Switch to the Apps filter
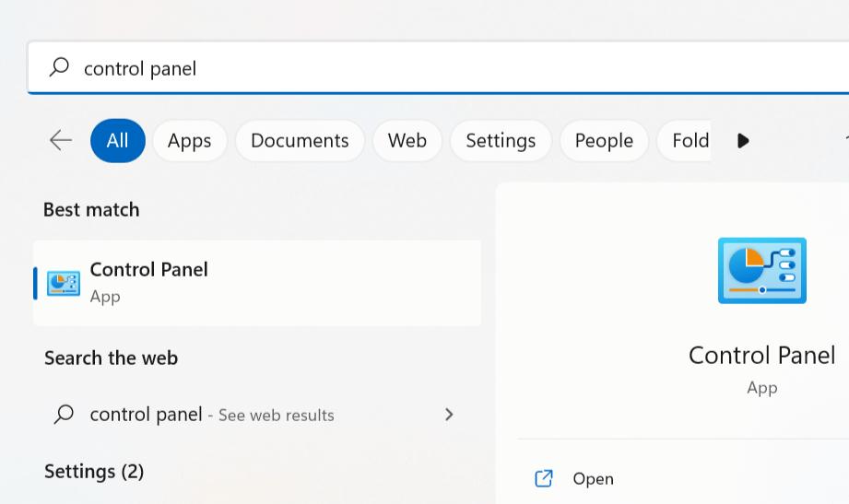849x504 pixels. 190,141
